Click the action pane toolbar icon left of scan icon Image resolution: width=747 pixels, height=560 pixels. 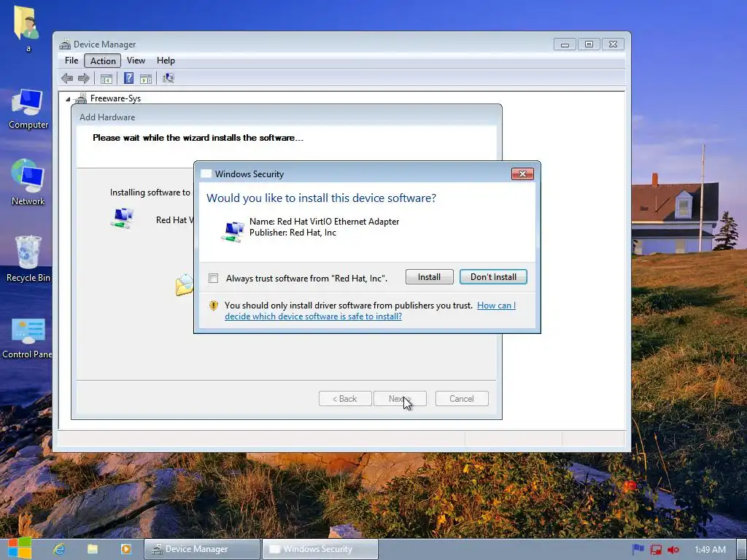click(x=146, y=79)
